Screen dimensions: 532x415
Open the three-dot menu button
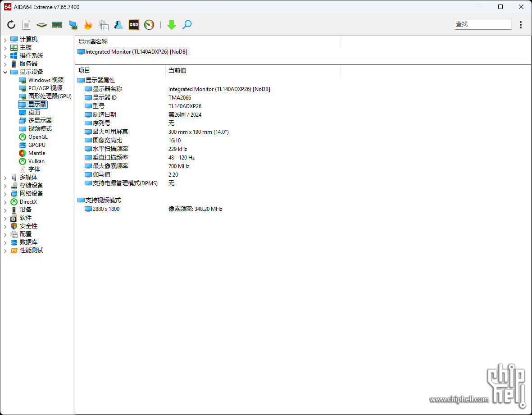[520, 24]
